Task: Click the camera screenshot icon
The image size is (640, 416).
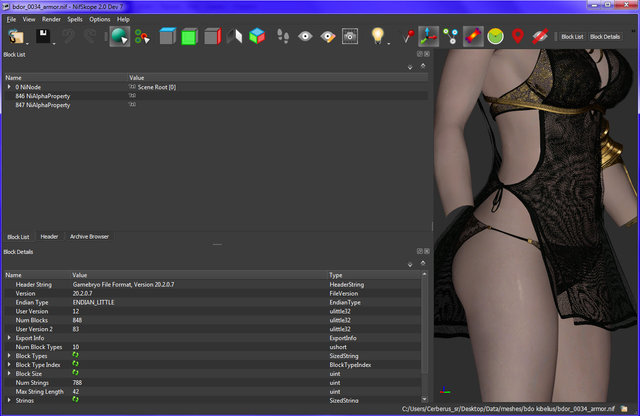Action: tap(350, 36)
